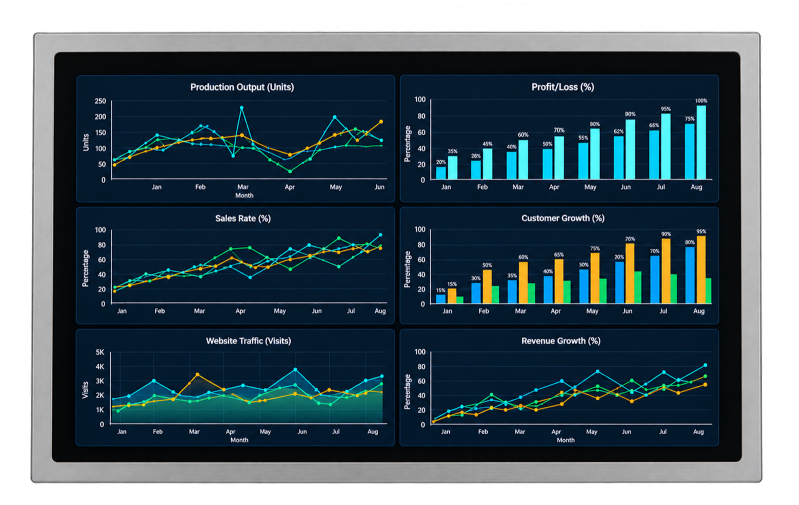Viewport: 799px width, 505px height.
Task: Click the highest cyan point at Aug in Revenue Growth
Action: pyautogui.click(x=705, y=365)
